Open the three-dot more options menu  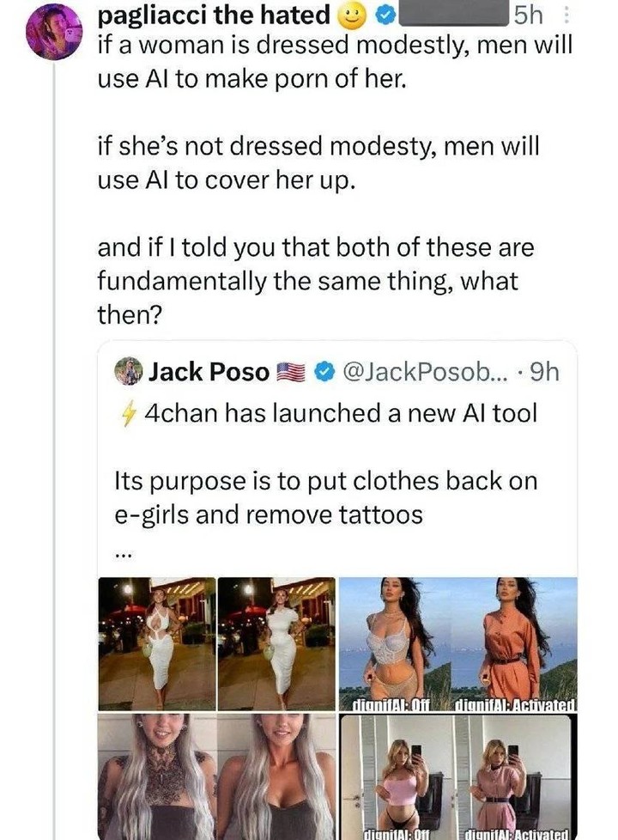(x=562, y=15)
